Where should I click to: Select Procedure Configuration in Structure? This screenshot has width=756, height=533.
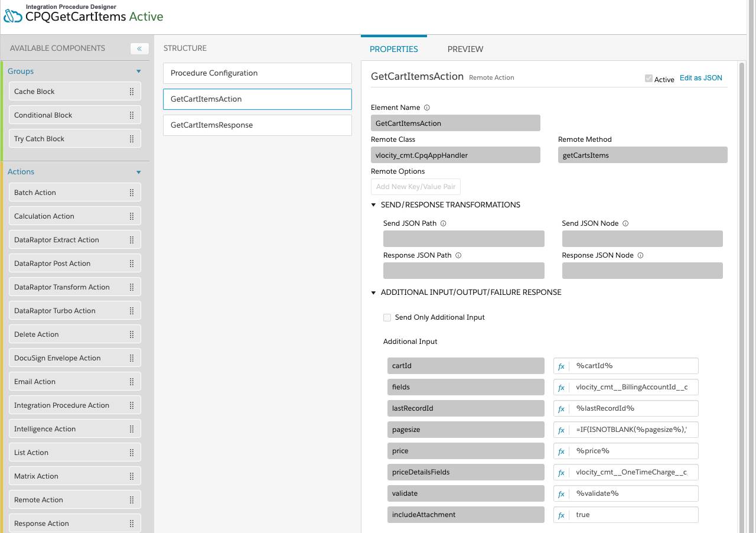[x=258, y=73]
